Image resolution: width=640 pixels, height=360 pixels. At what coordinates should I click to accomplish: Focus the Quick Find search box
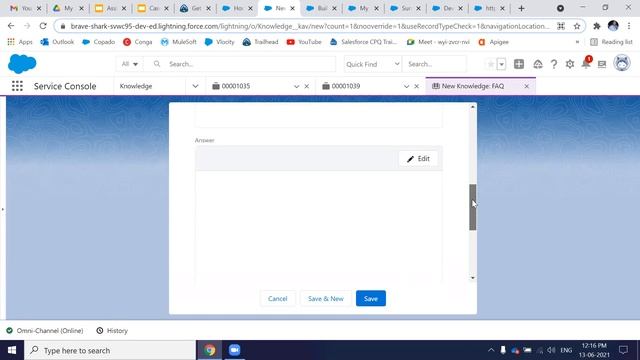click(x=434, y=64)
